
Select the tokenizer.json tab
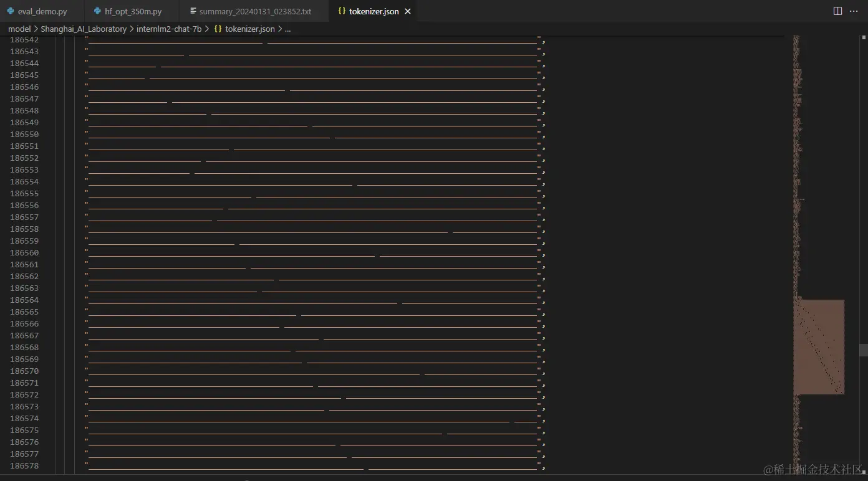pos(374,11)
